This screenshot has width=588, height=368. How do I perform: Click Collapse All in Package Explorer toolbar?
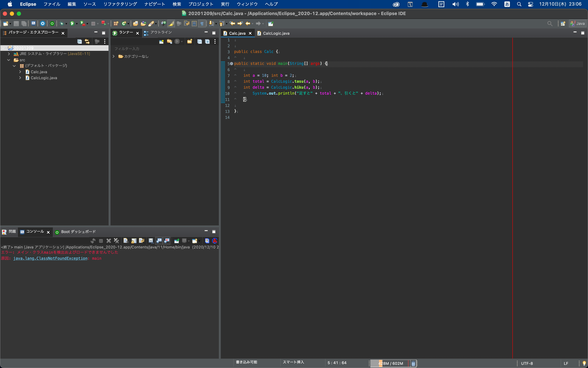pos(79,41)
